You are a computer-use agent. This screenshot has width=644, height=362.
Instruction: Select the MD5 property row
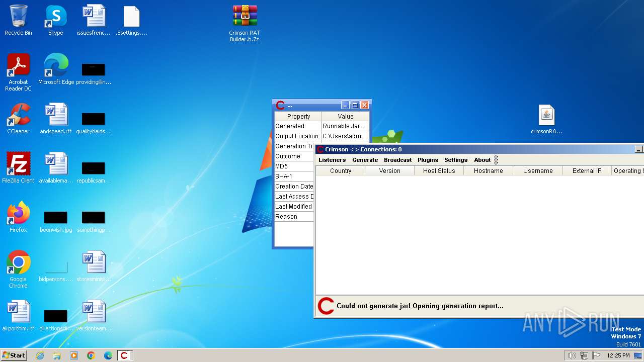coord(294,166)
